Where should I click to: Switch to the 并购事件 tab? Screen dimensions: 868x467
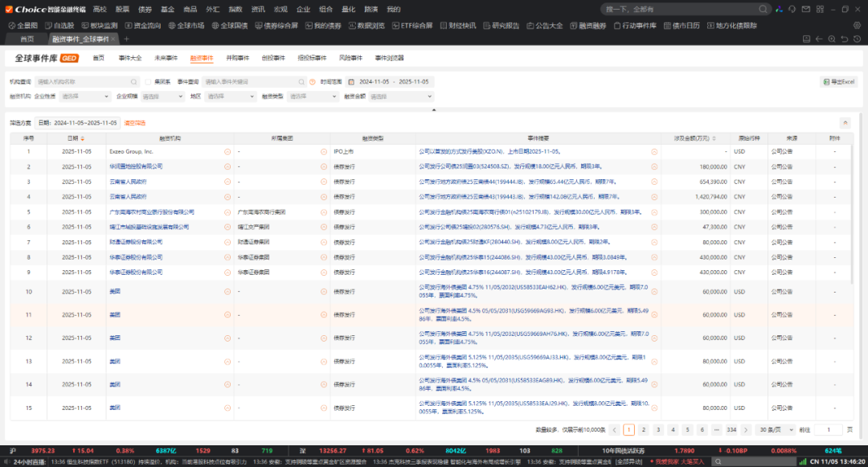pos(237,59)
